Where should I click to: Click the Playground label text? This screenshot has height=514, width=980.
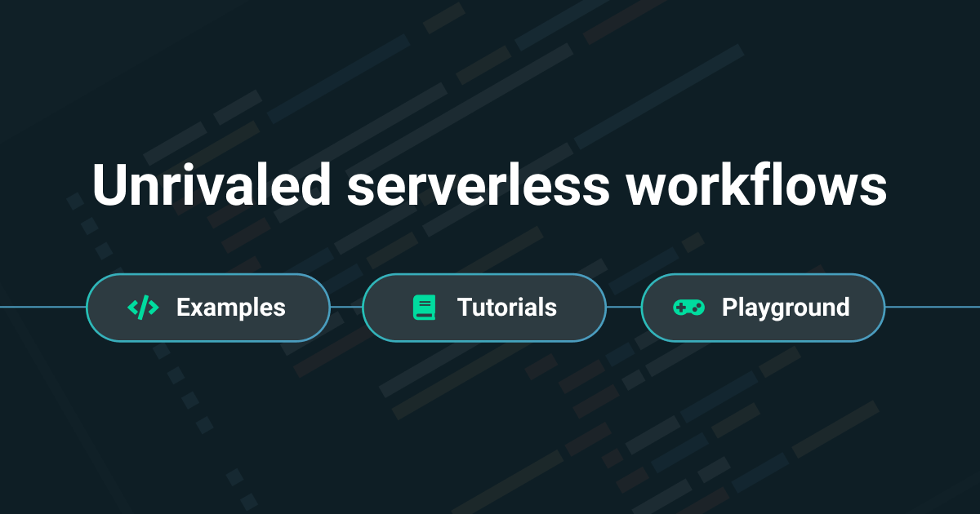pos(785,308)
